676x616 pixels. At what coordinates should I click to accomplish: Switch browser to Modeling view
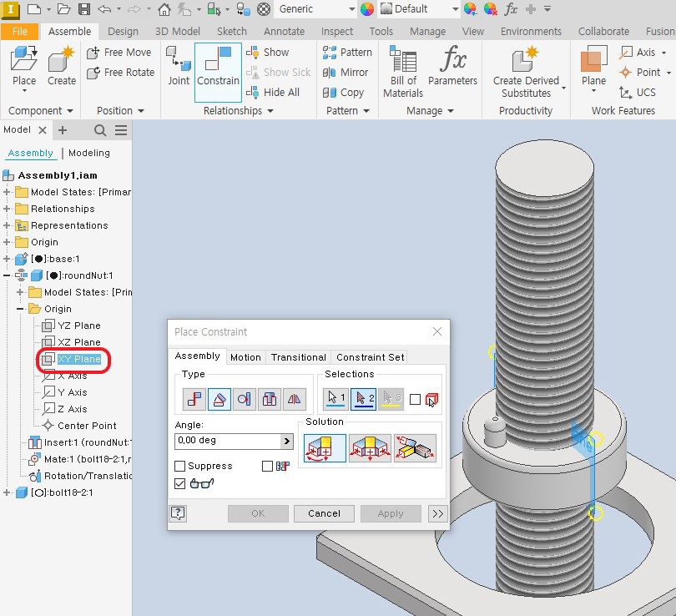point(89,153)
